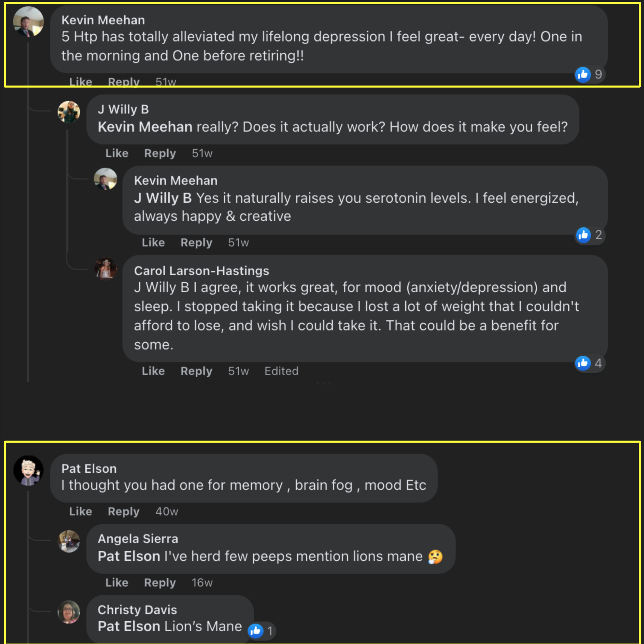Click Pat Elson mention in Angela's reply
The image size is (644, 644).
(129, 556)
